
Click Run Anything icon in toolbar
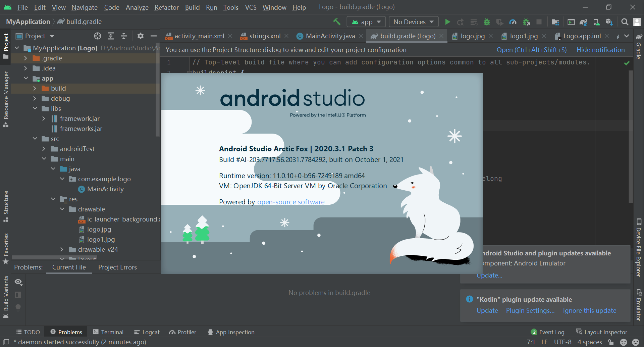pyautogui.click(x=571, y=22)
